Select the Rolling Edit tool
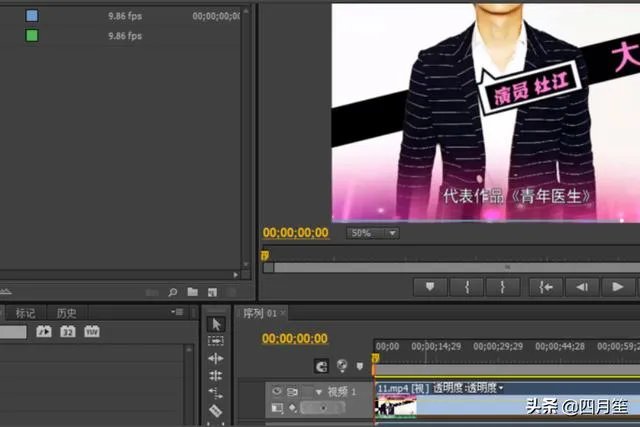 pyautogui.click(x=216, y=375)
